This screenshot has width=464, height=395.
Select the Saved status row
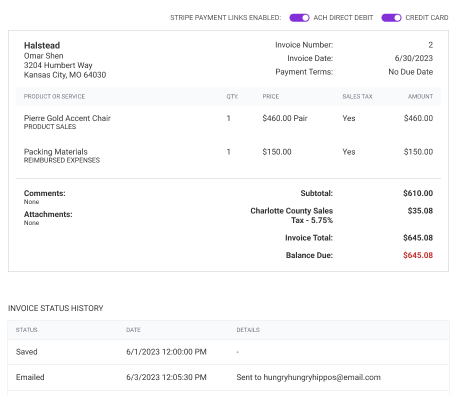pyautogui.click(x=228, y=352)
